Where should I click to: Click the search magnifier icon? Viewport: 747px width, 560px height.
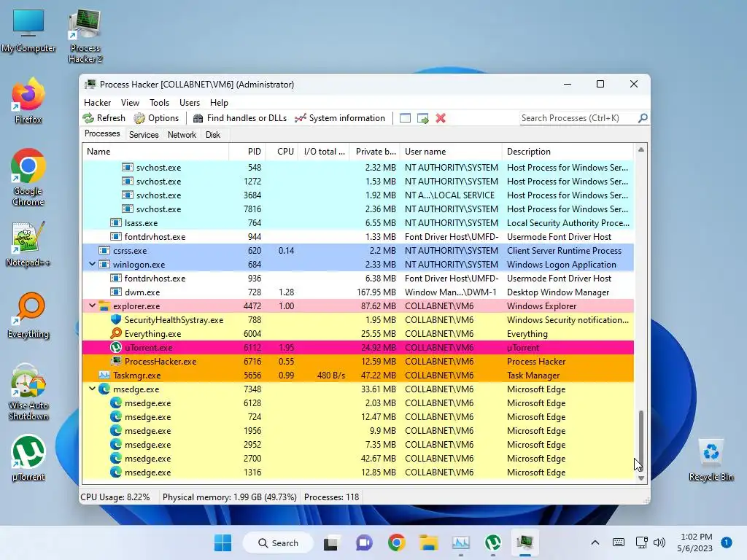pos(643,117)
